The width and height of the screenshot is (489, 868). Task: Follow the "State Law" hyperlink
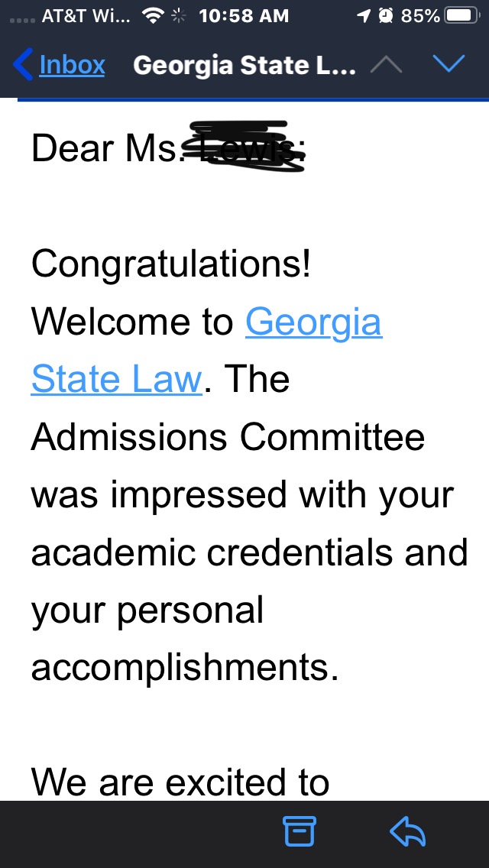116,379
